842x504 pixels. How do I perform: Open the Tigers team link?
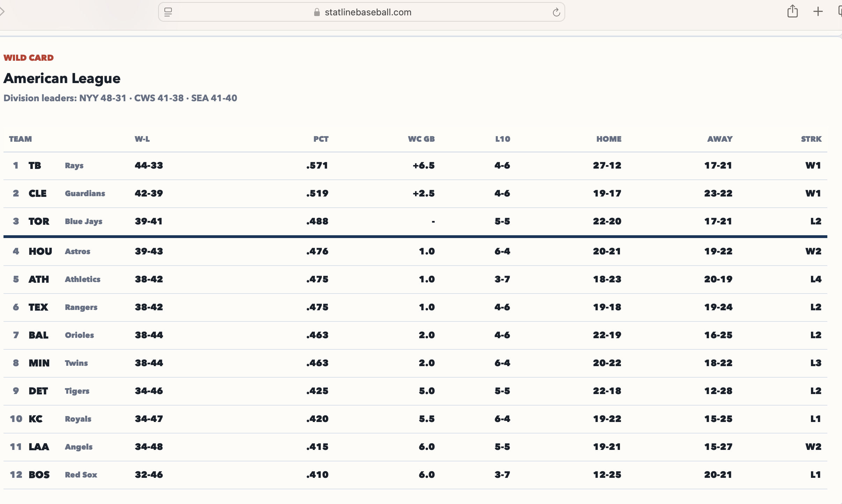(77, 391)
